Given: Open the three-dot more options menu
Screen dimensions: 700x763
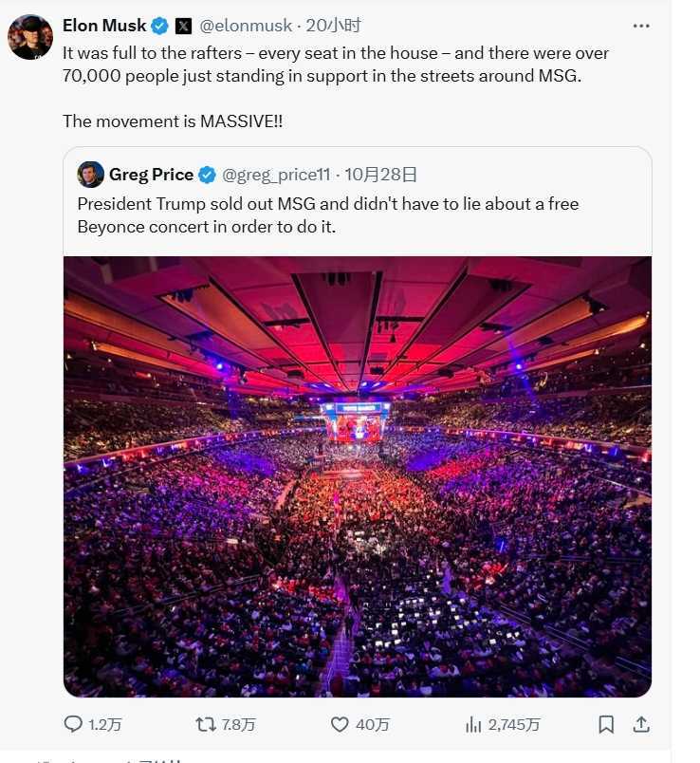Looking at the screenshot, I should (641, 26).
